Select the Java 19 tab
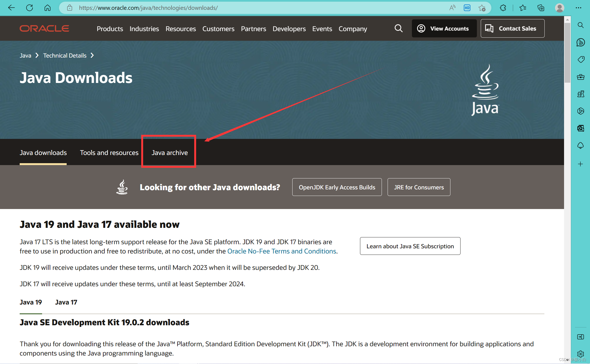 (31, 302)
